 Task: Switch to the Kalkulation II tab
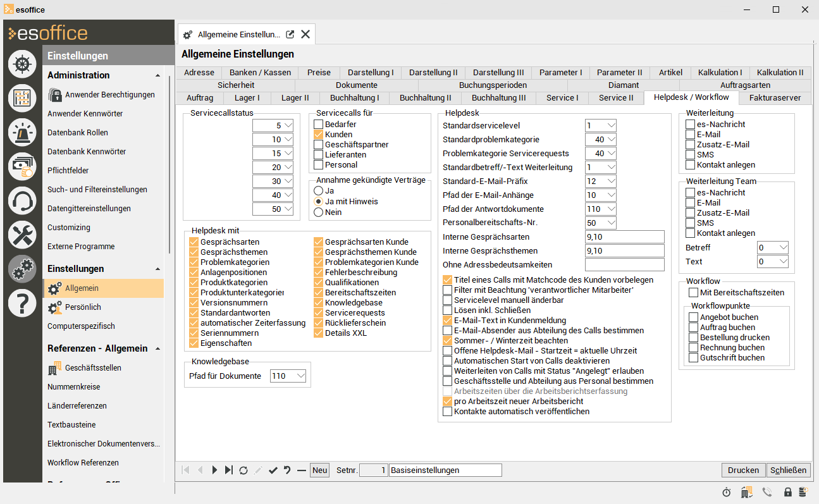point(780,73)
